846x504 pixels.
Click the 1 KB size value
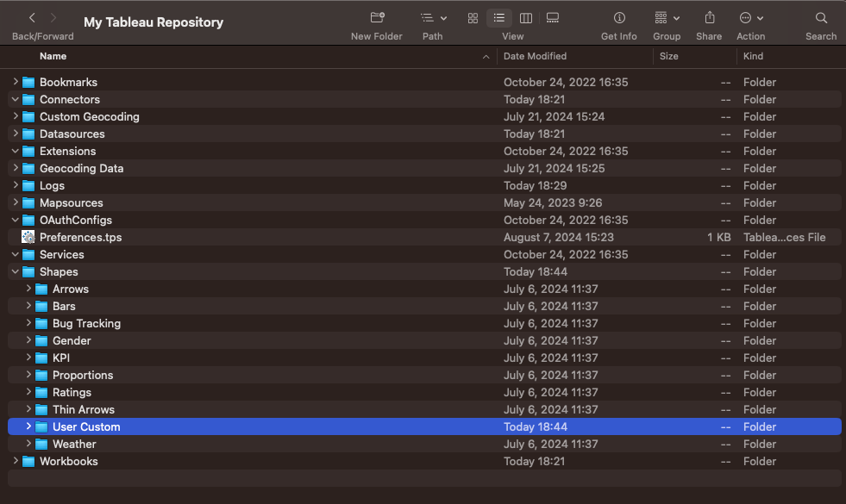pyautogui.click(x=719, y=237)
